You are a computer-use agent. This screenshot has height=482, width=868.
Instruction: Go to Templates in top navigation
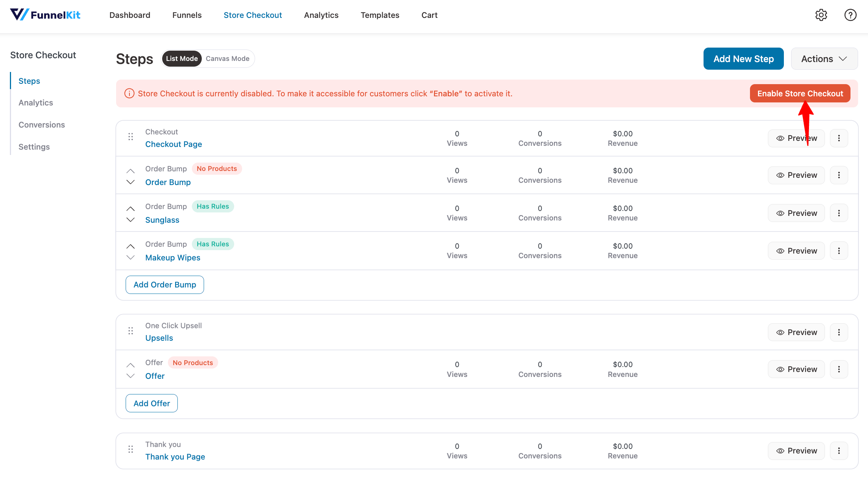380,15
